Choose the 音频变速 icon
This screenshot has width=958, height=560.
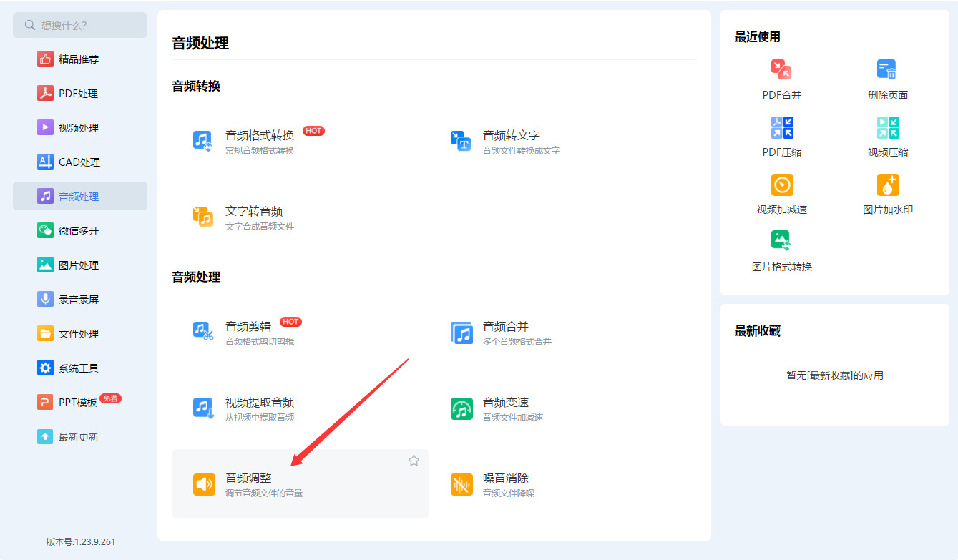(x=461, y=408)
